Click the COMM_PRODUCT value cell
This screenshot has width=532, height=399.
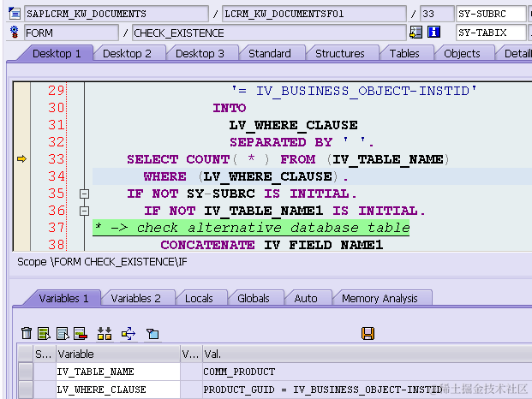click(368, 372)
